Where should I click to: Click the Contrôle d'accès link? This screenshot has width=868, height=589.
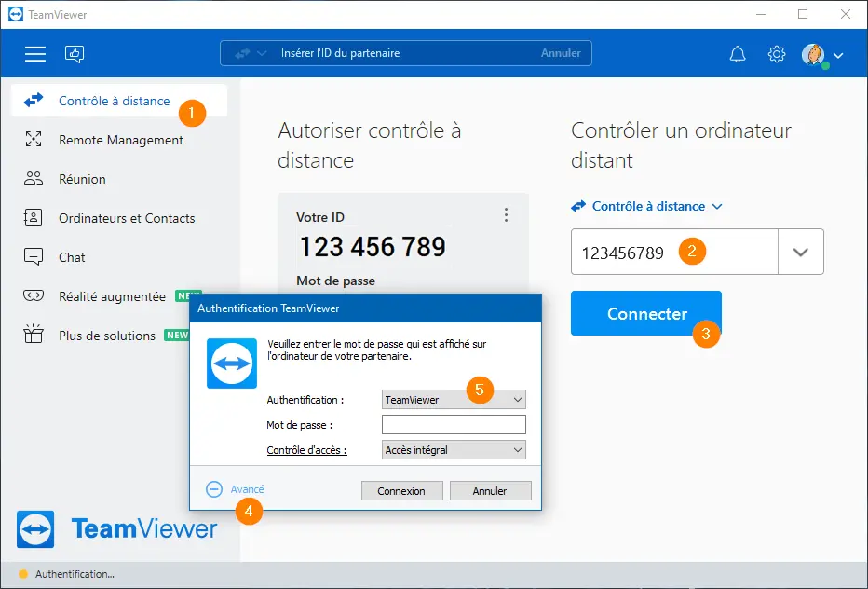point(306,450)
